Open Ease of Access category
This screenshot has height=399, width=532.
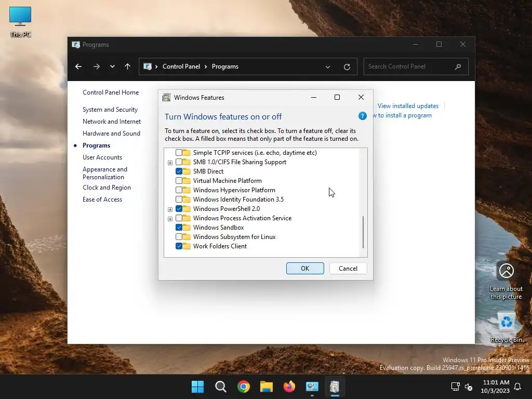pos(102,199)
